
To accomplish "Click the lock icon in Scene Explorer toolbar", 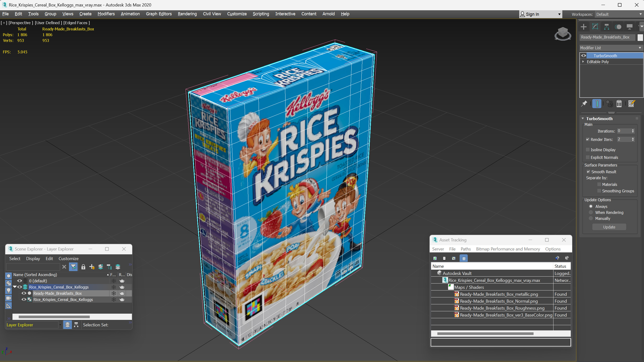I will pos(83,267).
